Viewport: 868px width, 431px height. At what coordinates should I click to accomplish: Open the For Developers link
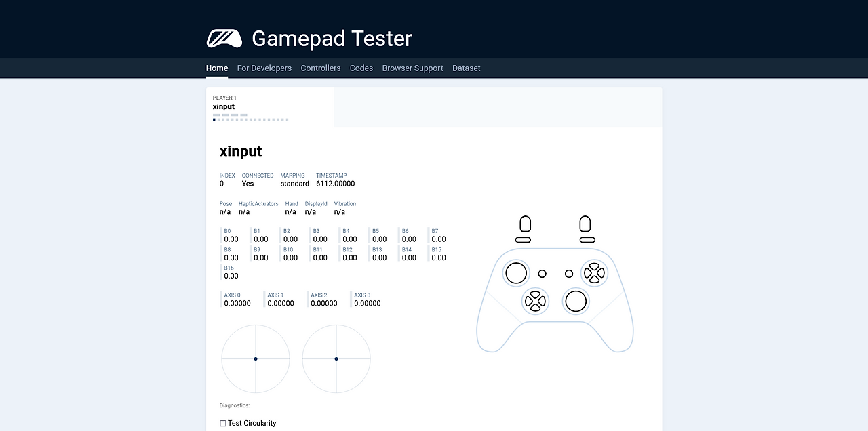pyautogui.click(x=264, y=68)
